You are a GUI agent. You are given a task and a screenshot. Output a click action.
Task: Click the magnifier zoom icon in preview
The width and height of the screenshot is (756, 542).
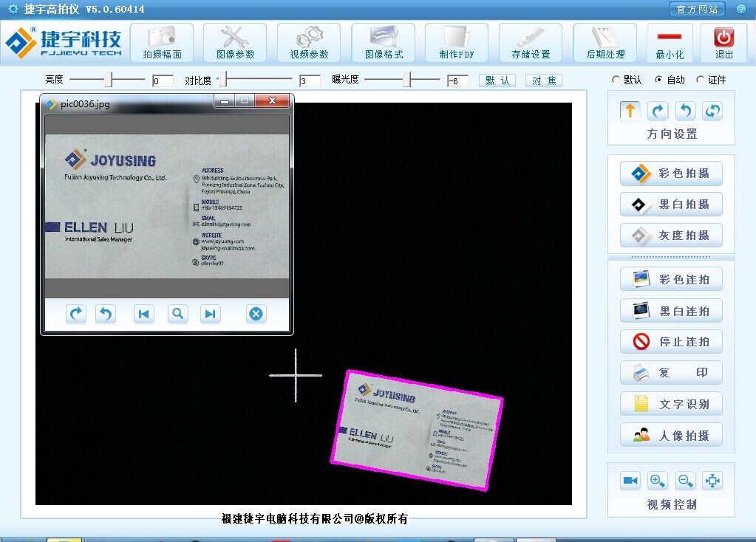(x=178, y=314)
